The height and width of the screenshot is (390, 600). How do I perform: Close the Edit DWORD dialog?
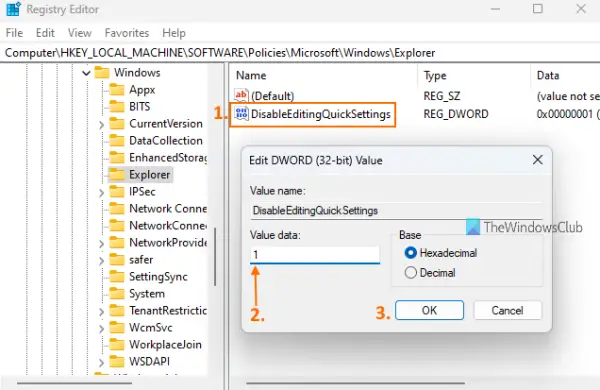[x=538, y=160]
